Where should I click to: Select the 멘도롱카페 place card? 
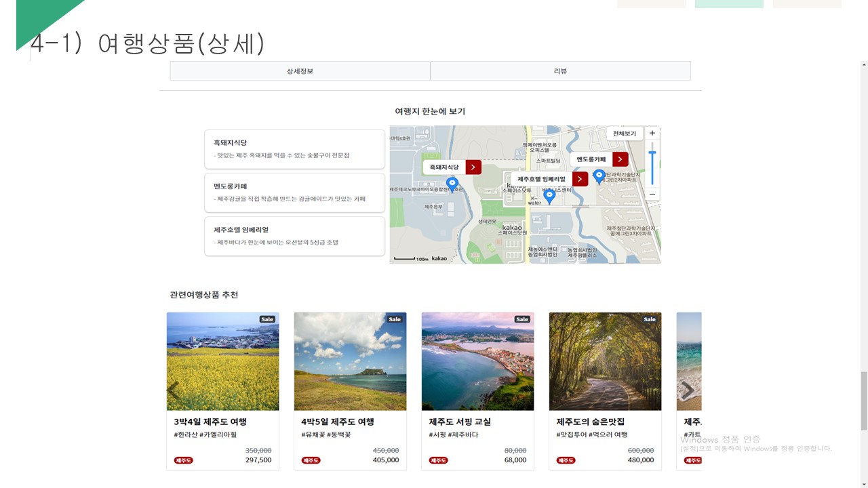(x=294, y=192)
